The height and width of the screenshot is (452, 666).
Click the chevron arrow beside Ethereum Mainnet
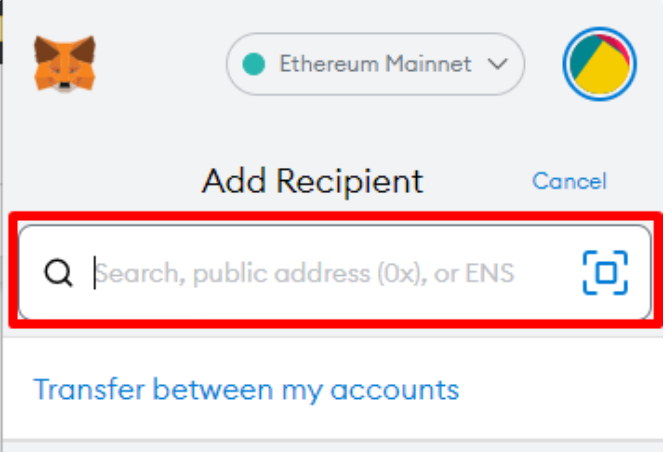click(496, 65)
